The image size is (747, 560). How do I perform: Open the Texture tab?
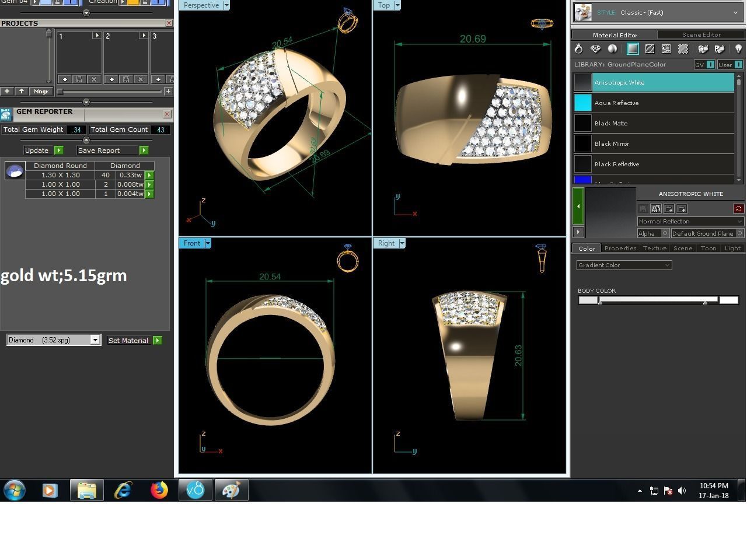tap(654, 248)
